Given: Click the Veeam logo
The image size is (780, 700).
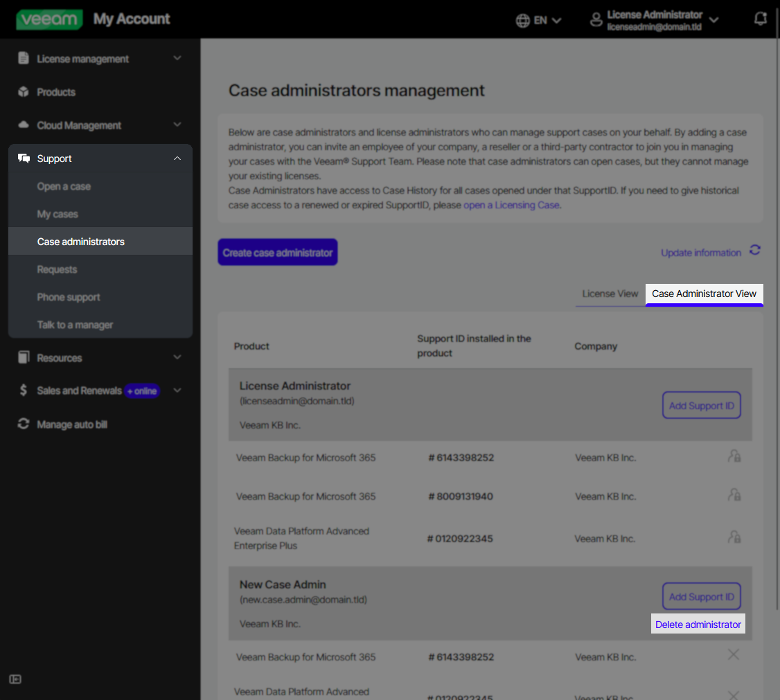Looking at the screenshot, I should tap(48, 19).
